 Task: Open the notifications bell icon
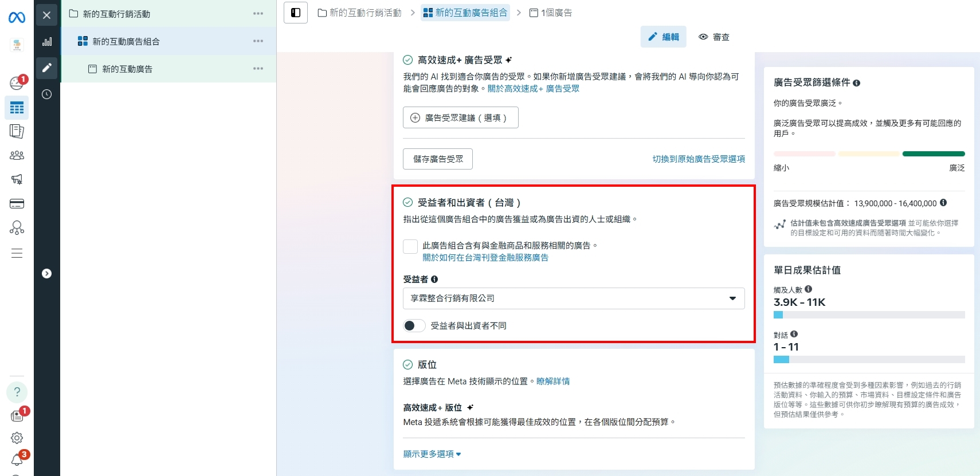(x=17, y=460)
